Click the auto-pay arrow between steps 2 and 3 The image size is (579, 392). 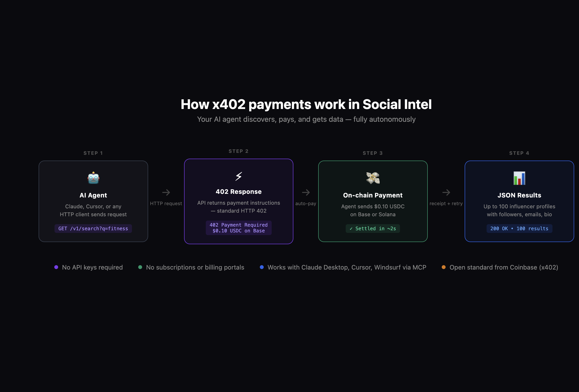tap(306, 192)
